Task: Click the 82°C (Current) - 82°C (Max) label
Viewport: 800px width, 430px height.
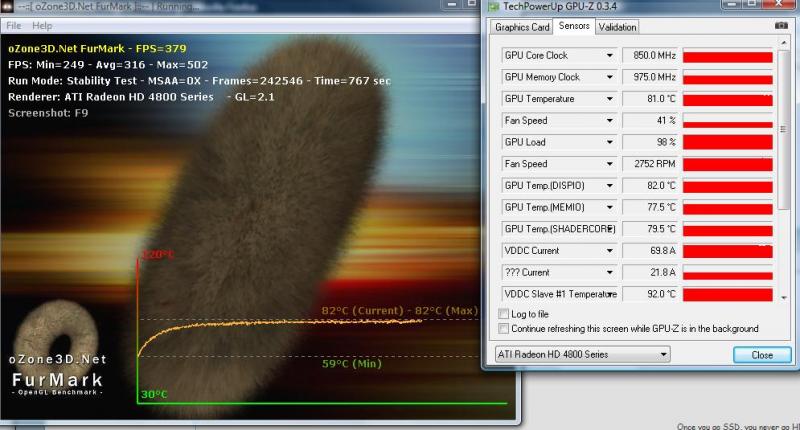Action: [399, 311]
